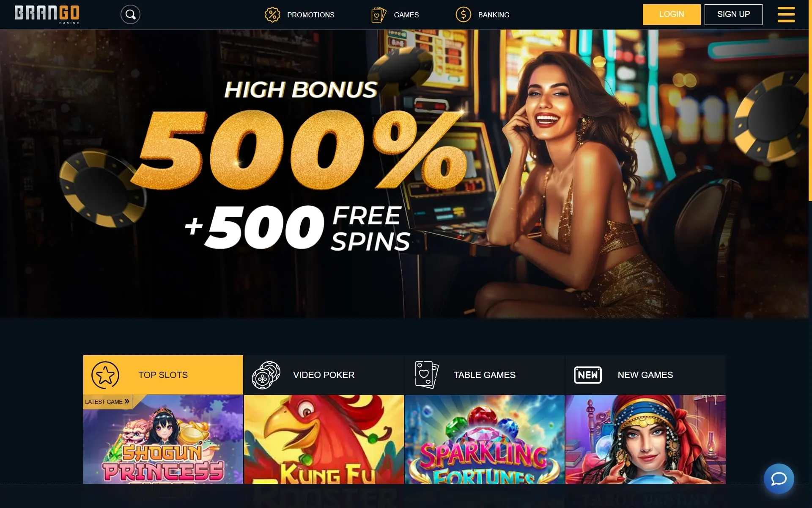
Task: Click the 500% High Bonus banner
Action: (404, 174)
